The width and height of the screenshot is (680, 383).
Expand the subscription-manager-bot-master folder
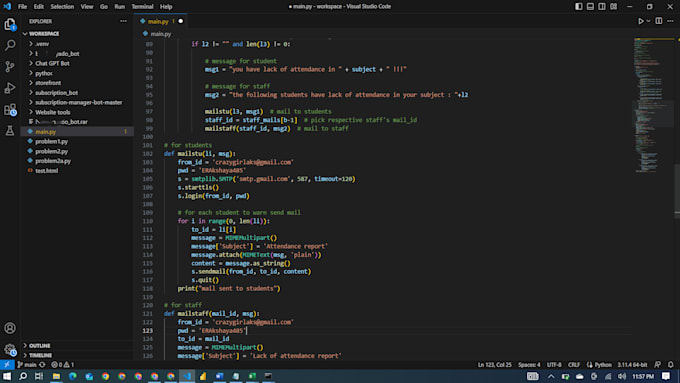(x=78, y=102)
